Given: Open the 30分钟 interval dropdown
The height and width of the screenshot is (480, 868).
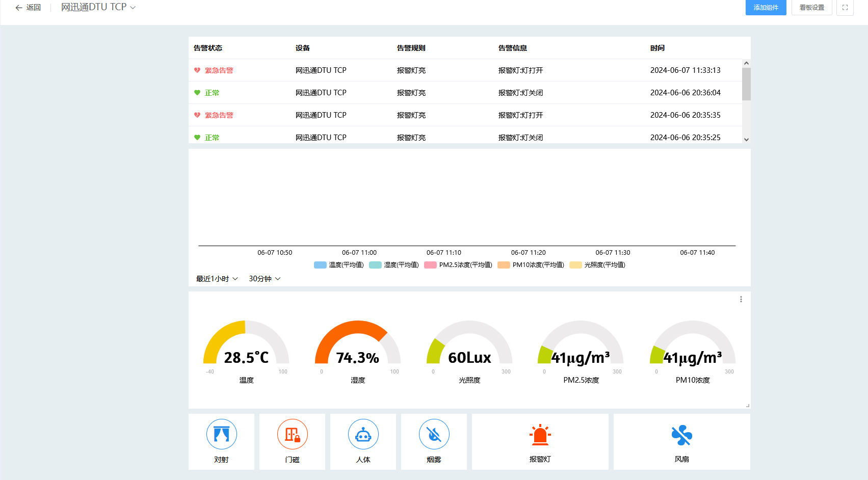Looking at the screenshot, I should point(264,279).
